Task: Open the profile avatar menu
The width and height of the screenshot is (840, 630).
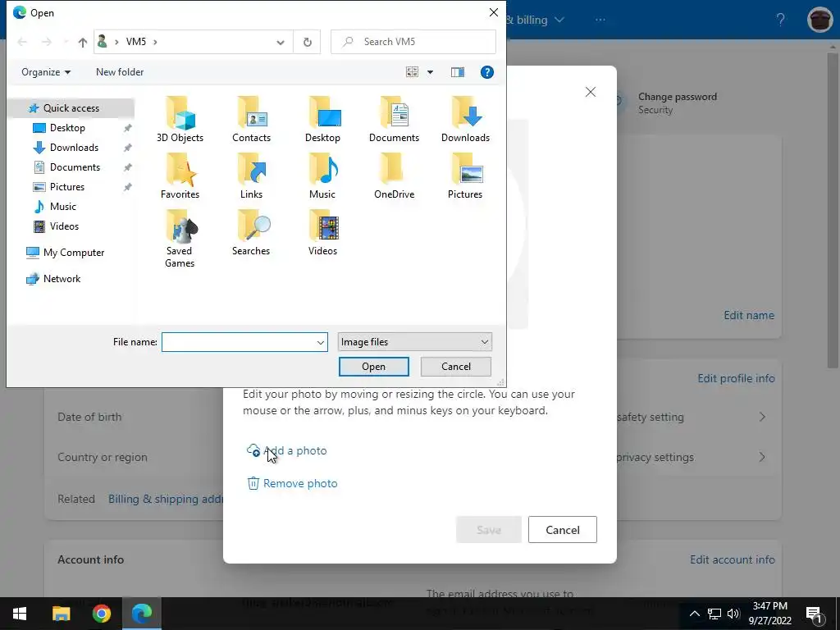Action: [819, 21]
